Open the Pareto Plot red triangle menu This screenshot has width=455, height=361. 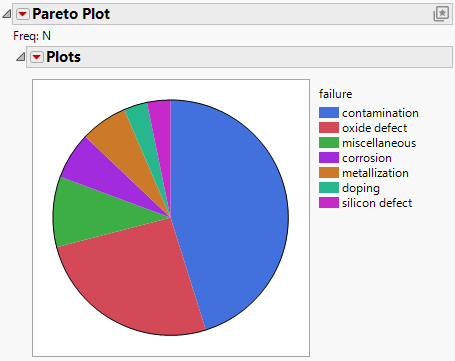23,14
